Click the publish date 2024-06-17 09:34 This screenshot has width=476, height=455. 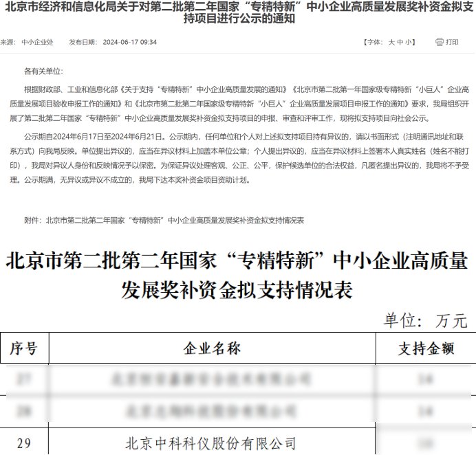[130, 42]
